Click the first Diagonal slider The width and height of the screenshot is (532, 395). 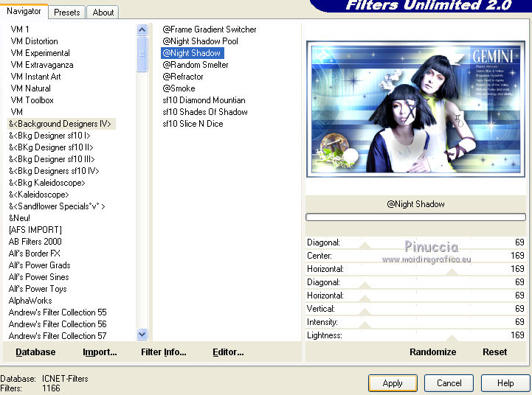[415, 242]
